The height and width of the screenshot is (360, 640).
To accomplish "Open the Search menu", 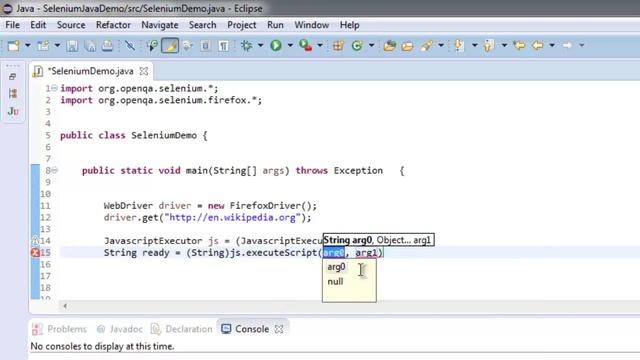I will coord(202,25).
